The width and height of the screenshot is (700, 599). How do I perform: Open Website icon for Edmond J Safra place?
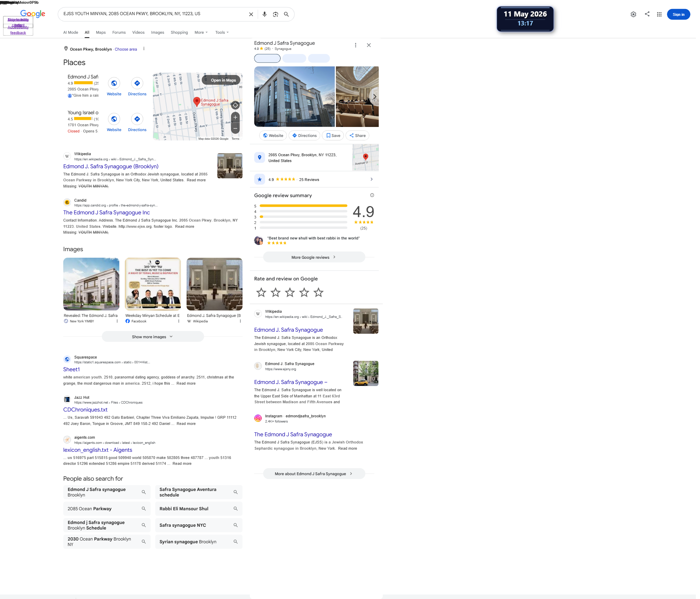click(x=114, y=83)
